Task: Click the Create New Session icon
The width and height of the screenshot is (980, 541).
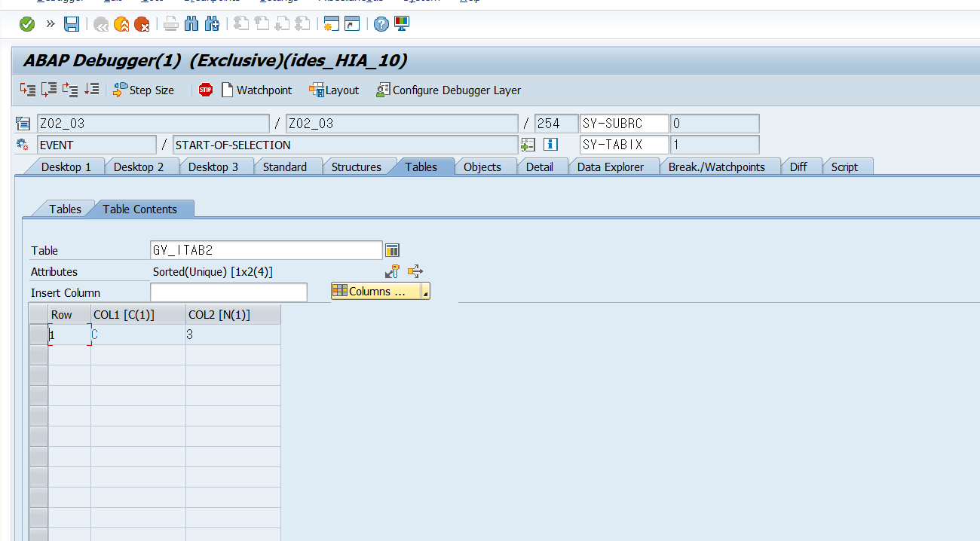Action: coord(332,24)
